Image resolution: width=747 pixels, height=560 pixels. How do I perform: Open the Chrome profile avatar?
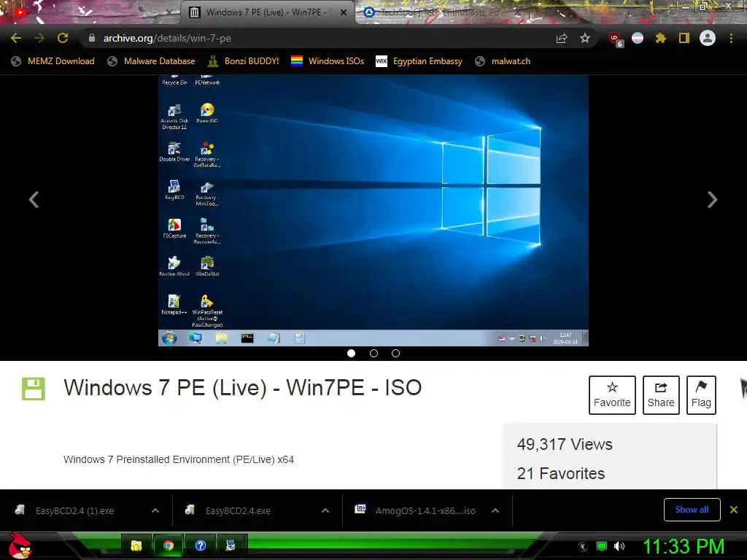tap(708, 38)
